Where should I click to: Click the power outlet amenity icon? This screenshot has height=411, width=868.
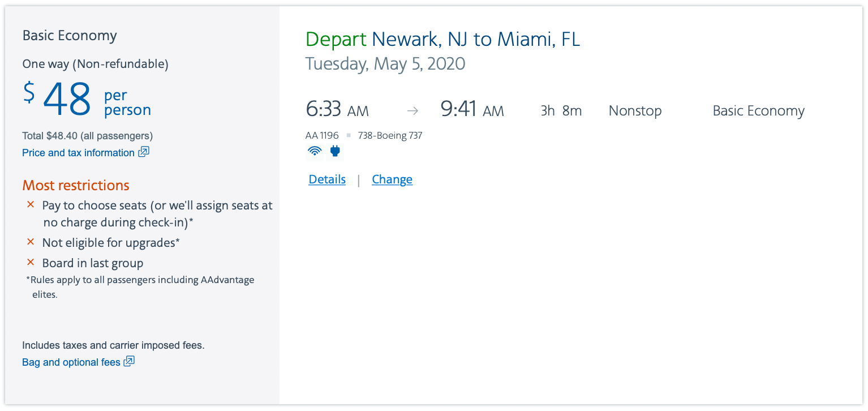(x=335, y=151)
